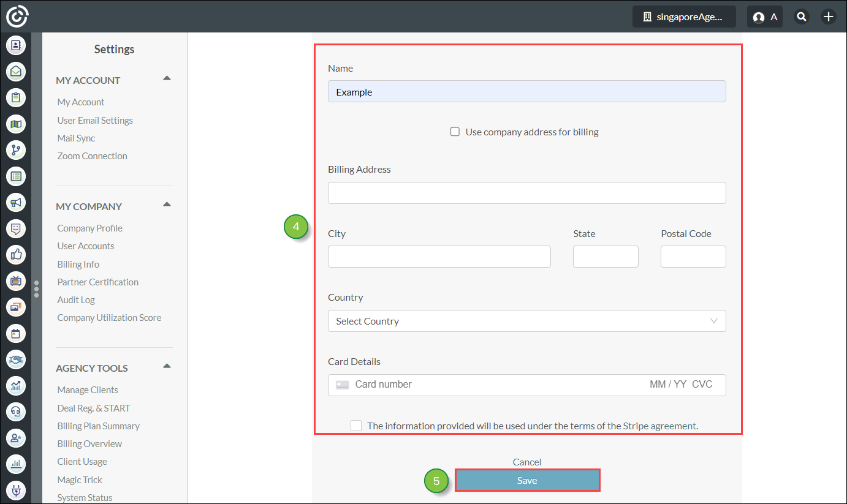Viewport: 847px width, 504px height.
Task: Open the image gallery sidebar icon
Action: point(16,307)
